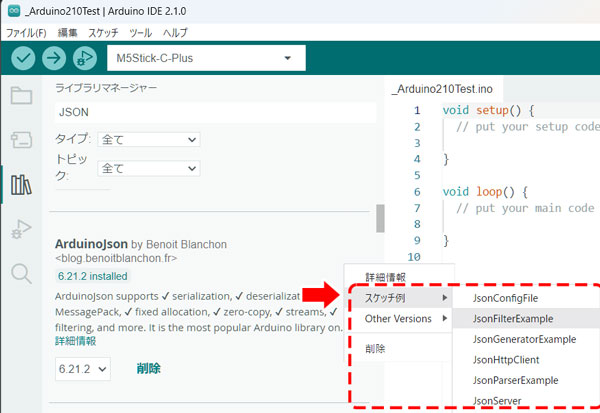The image size is (600, 413).
Task: Open the M5Stick-C-Plus board selector dropdown
Action: 206,58
